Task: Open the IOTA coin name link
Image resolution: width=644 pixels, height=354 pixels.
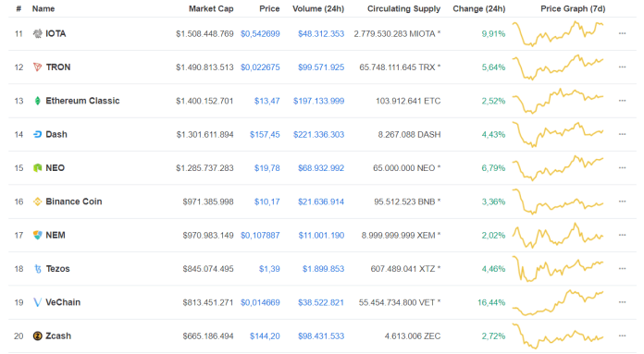Action: 56,33
